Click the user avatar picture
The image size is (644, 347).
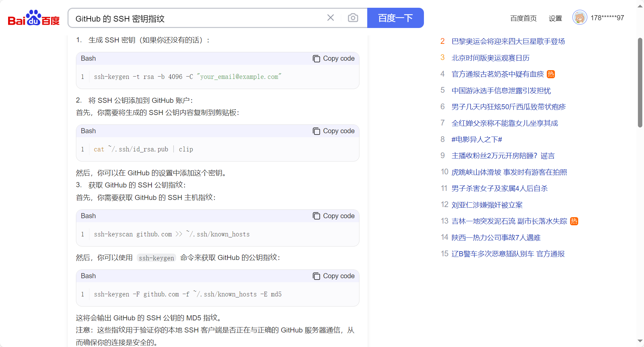click(x=580, y=18)
